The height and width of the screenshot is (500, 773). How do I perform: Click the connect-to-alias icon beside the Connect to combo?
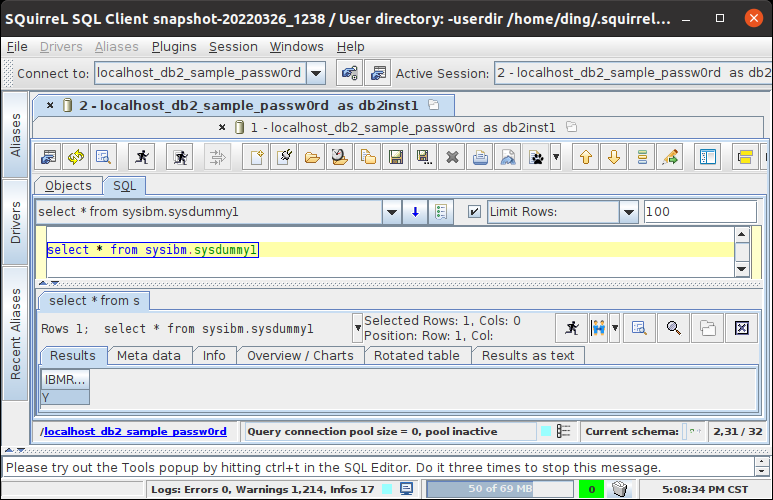pyautogui.click(x=350, y=73)
